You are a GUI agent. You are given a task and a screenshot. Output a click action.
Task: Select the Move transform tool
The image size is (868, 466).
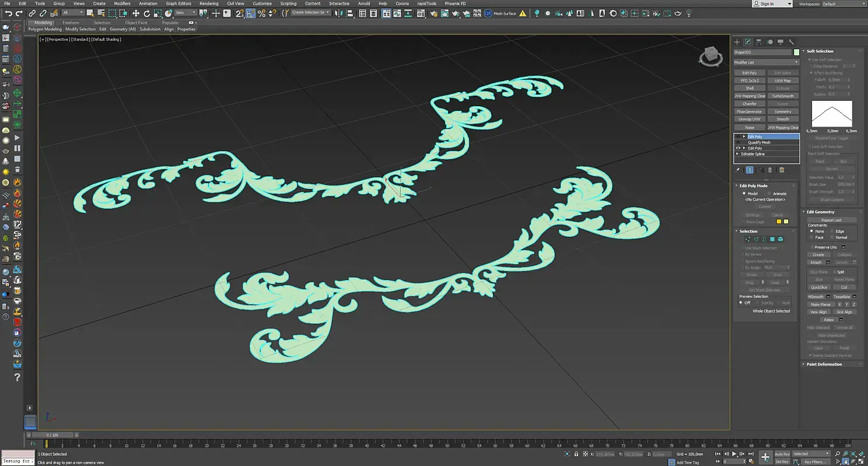(136, 13)
